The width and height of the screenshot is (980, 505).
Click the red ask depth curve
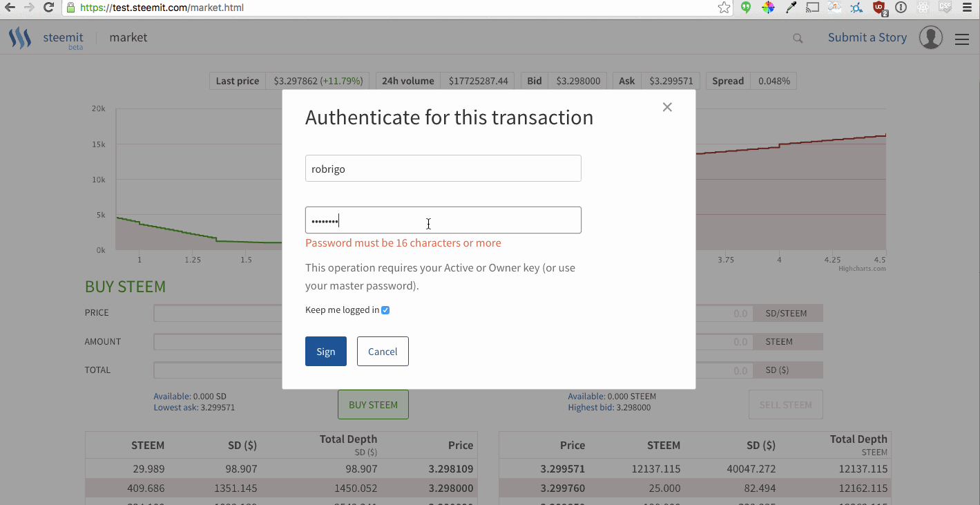point(791,144)
